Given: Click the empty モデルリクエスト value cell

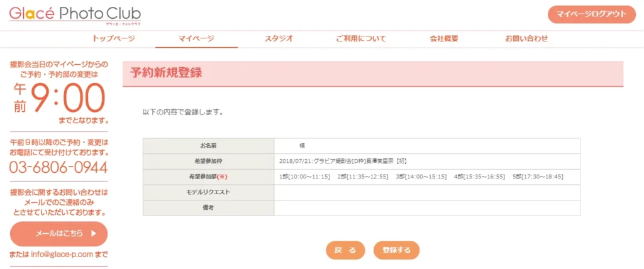Looking at the screenshot, I should [426, 192].
